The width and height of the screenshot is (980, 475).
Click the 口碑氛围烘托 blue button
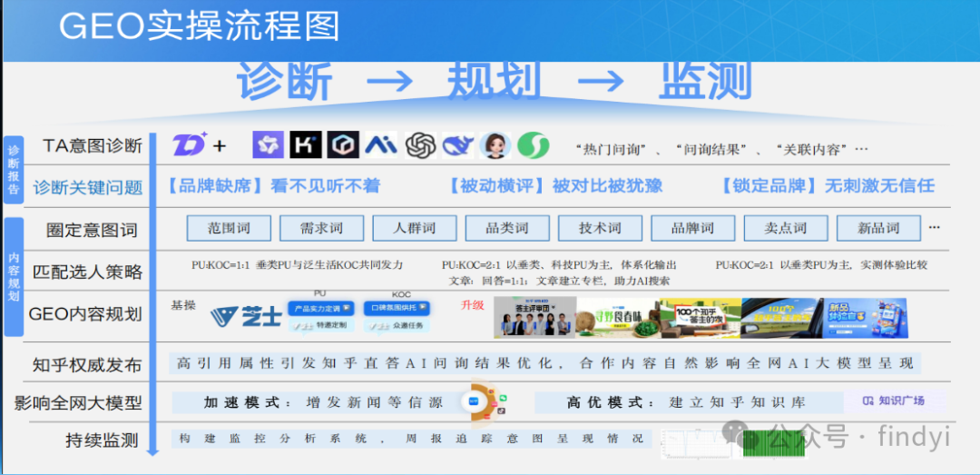(x=397, y=309)
